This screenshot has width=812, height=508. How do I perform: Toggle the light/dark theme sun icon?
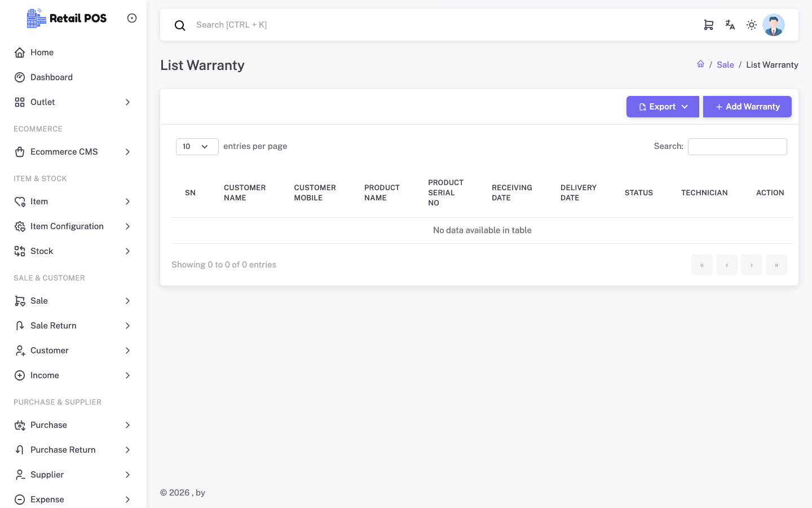tap(752, 25)
